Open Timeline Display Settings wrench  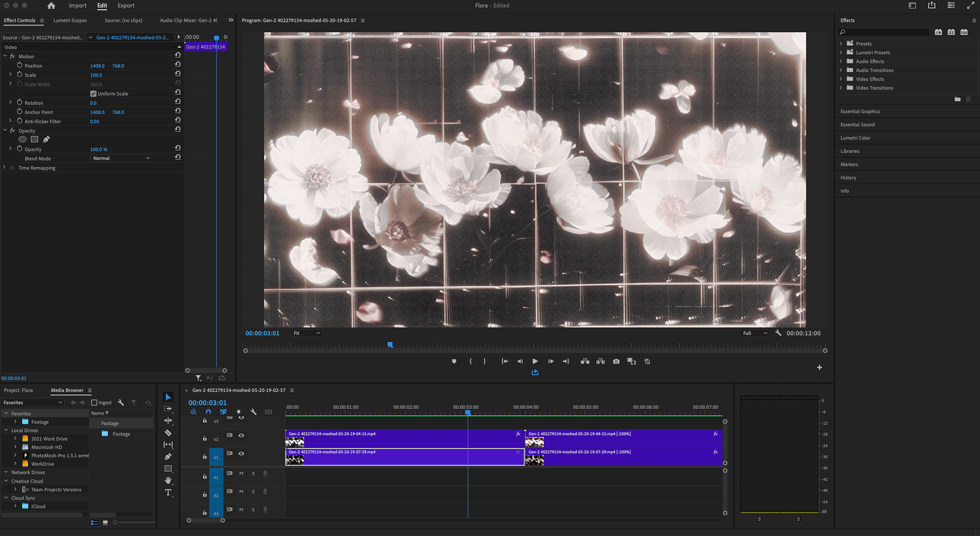pyautogui.click(x=254, y=412)
